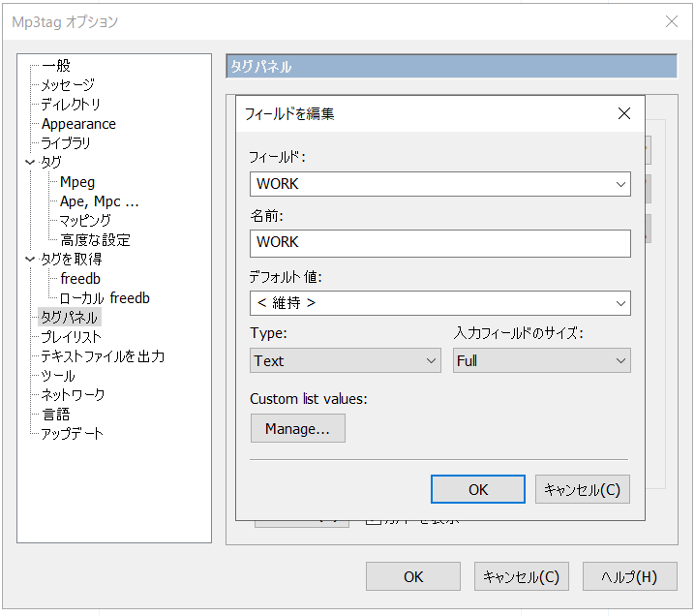Select 高度な設定 under タグ
The width and height of the screenshot is (695, 616).
click(x=95, y=240)
